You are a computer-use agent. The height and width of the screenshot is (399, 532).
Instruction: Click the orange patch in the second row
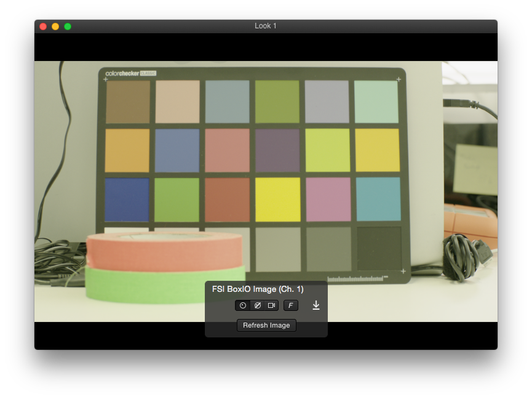coord(127,150)
